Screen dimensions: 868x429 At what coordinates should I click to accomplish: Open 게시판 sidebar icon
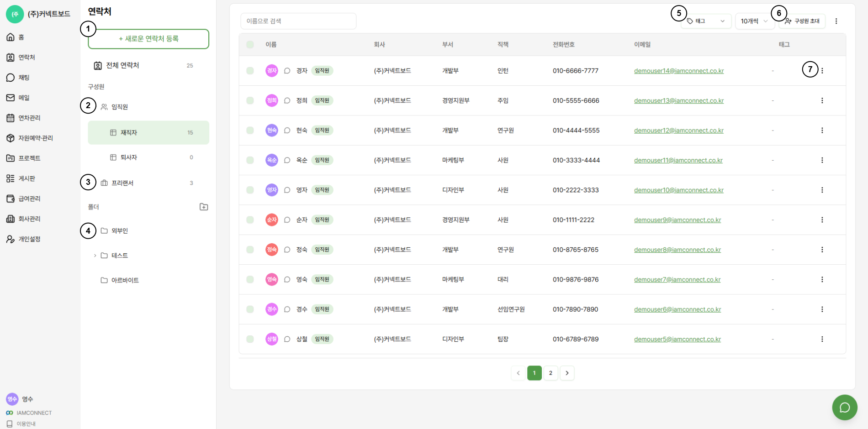click(x=11, y=178)
